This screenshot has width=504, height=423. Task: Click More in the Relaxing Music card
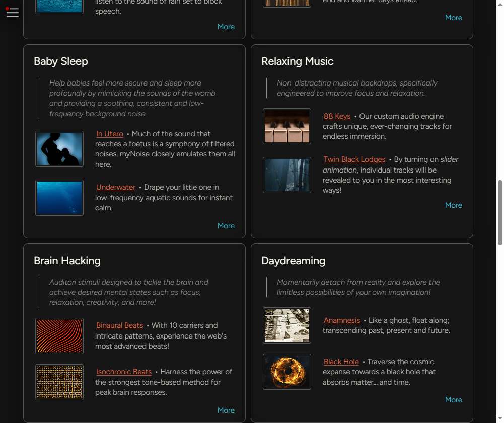[454, 205]
